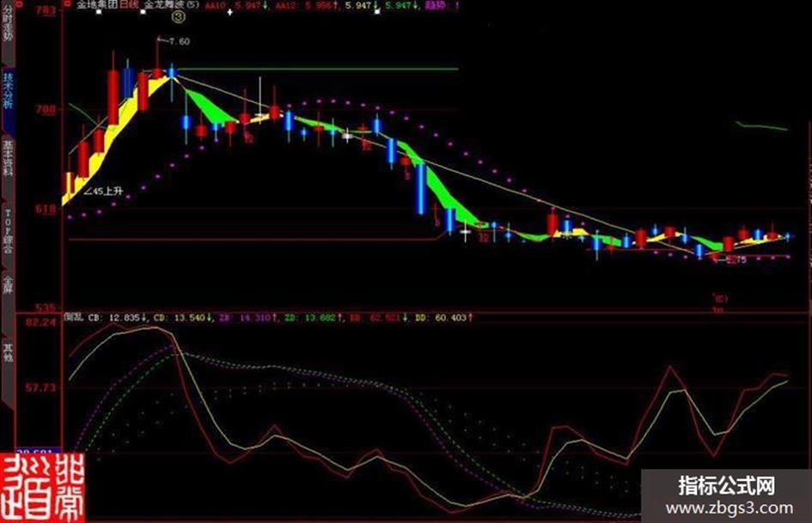Click the circled 3 marker above chart
812x523 pixels.
[x=178, y=16]
